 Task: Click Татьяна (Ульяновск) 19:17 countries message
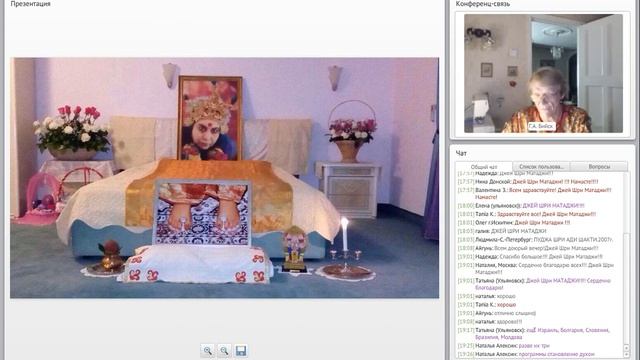534,334
